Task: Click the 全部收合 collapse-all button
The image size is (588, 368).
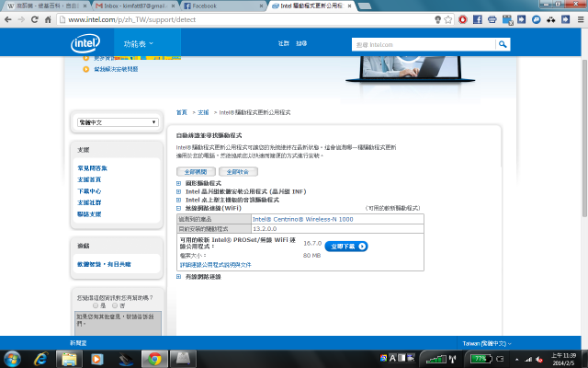Action: 238,172
